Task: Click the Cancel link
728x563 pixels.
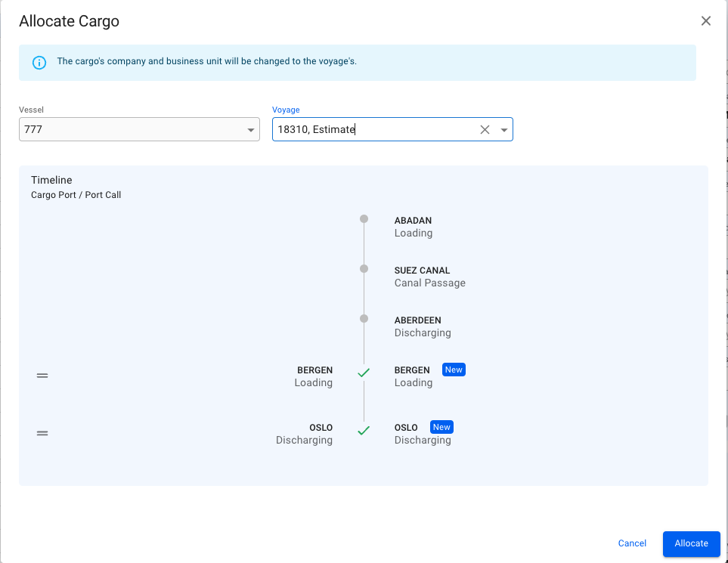Action: pyautogui.click(x=632, y=543)
